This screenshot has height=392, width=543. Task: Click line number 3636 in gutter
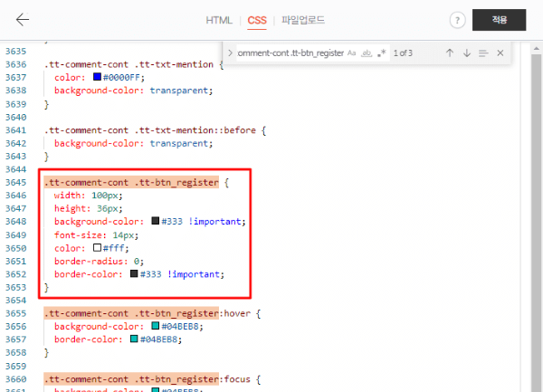pyautogui.click(x=16, y=64)
